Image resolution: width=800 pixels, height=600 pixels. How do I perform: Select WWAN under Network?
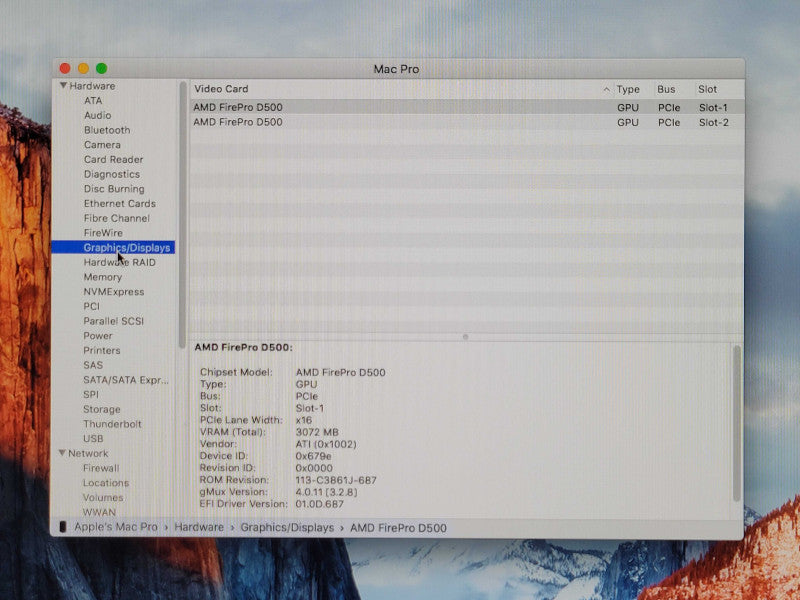(99, 512)
